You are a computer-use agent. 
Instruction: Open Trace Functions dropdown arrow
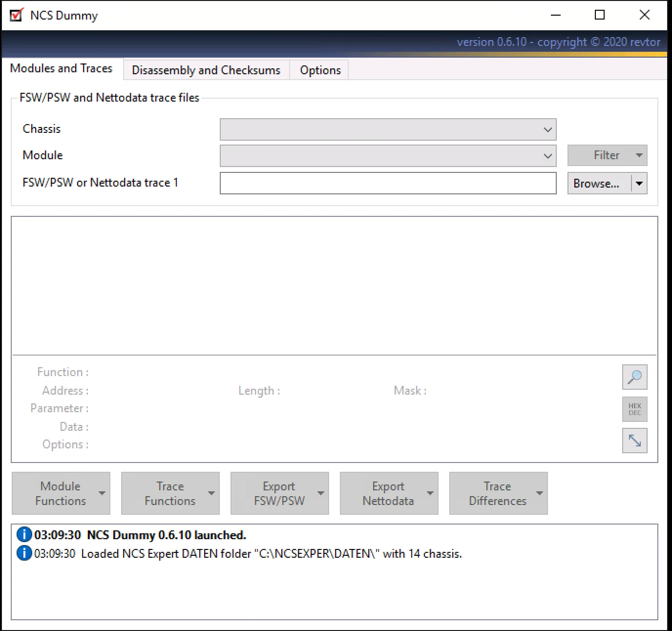[x=211, y=493]
